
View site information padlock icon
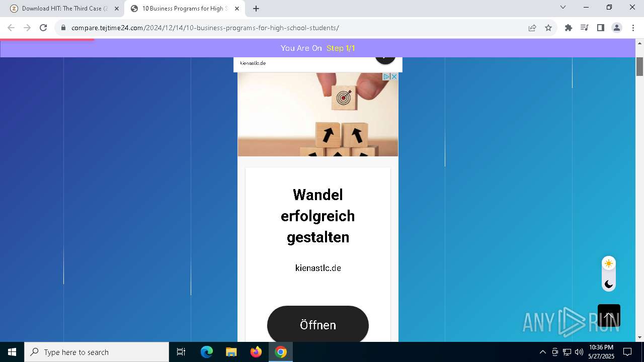[x=63, y=28]
